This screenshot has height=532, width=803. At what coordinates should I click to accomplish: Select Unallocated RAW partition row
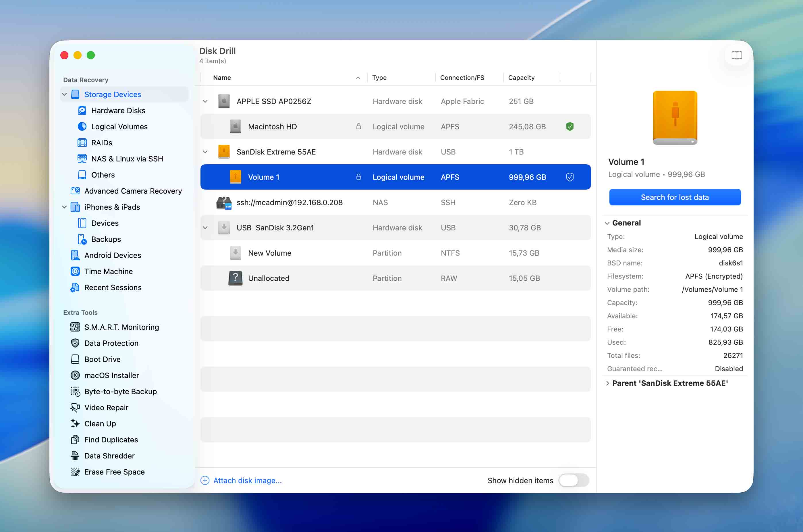(x=395, y=278)
